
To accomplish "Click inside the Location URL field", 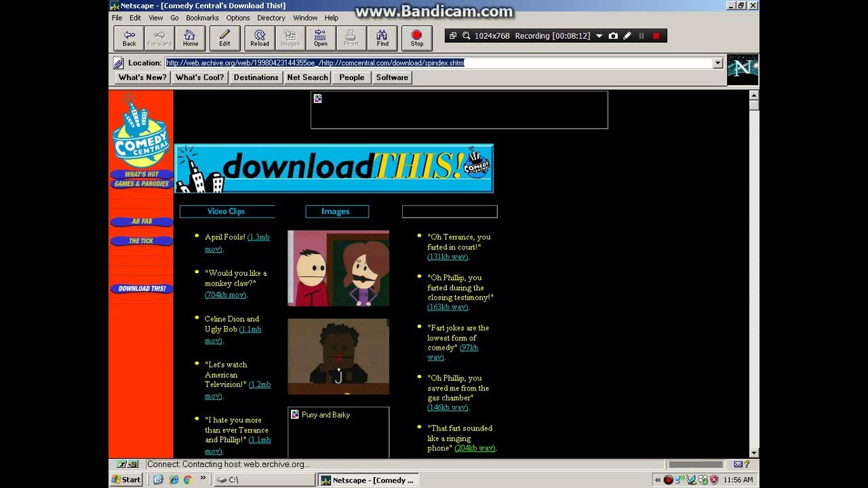I will pos(438,63).
